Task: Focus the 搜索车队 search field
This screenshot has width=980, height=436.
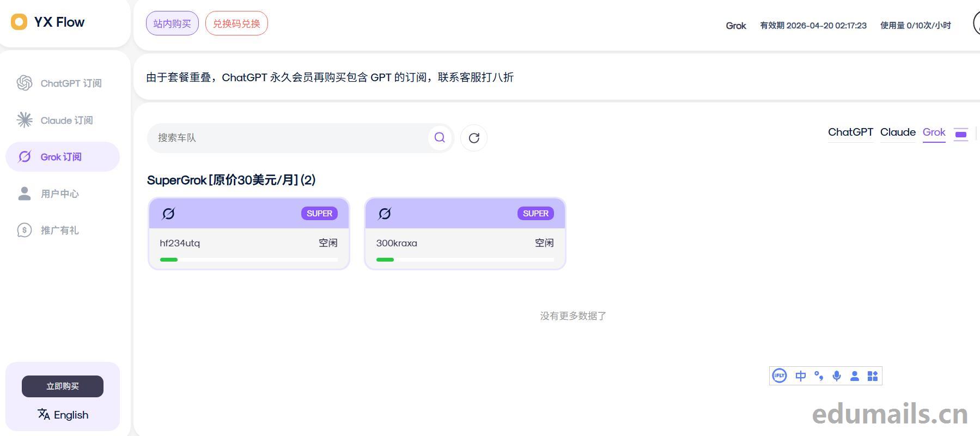Action: point(289,138)
